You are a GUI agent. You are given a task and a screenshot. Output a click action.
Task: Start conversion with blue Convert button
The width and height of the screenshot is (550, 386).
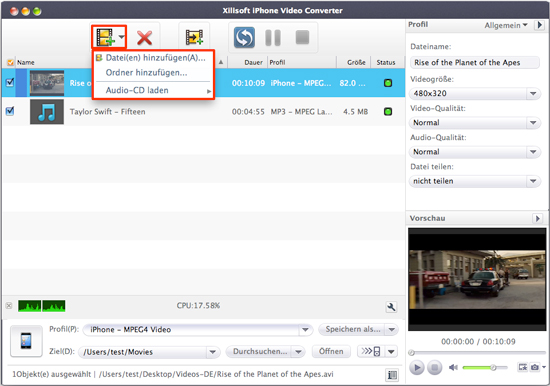pyautogui.click(x=244, y=38)
